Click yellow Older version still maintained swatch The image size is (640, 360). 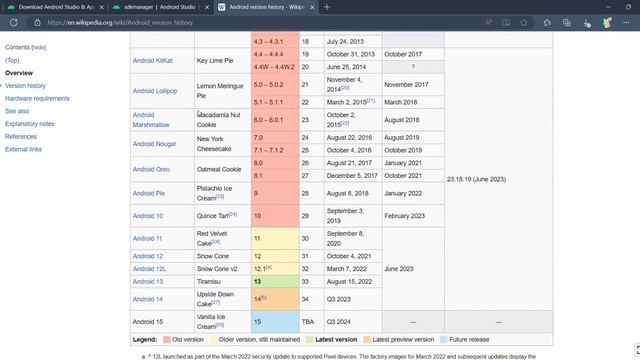coord(213,340)
